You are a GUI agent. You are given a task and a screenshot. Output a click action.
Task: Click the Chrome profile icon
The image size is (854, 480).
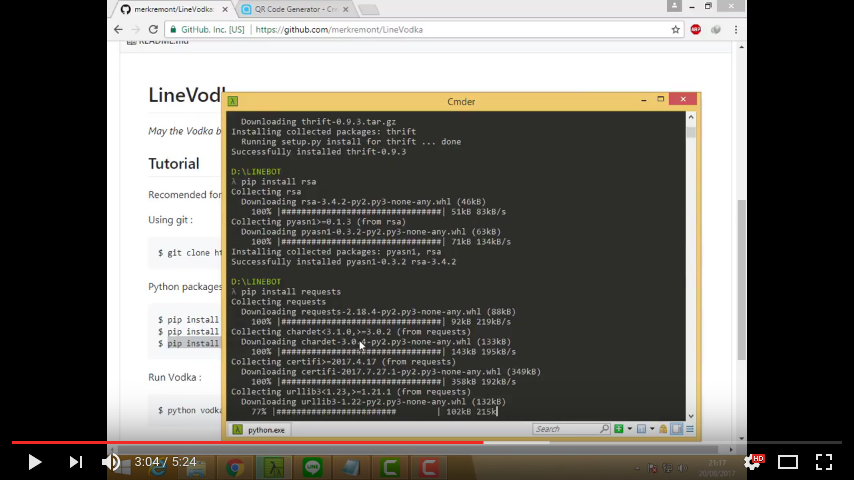pos(674,6)
